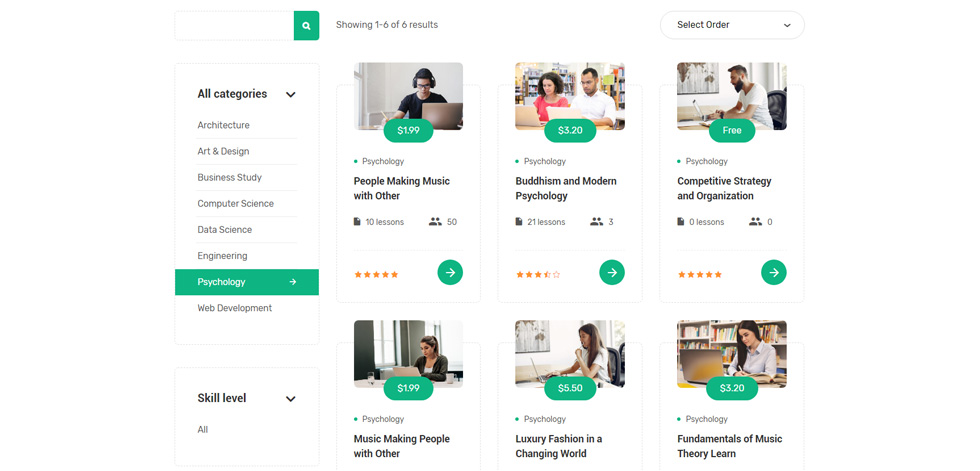
Task: Open the Select Order dropdown
Action: coord(732,25)
